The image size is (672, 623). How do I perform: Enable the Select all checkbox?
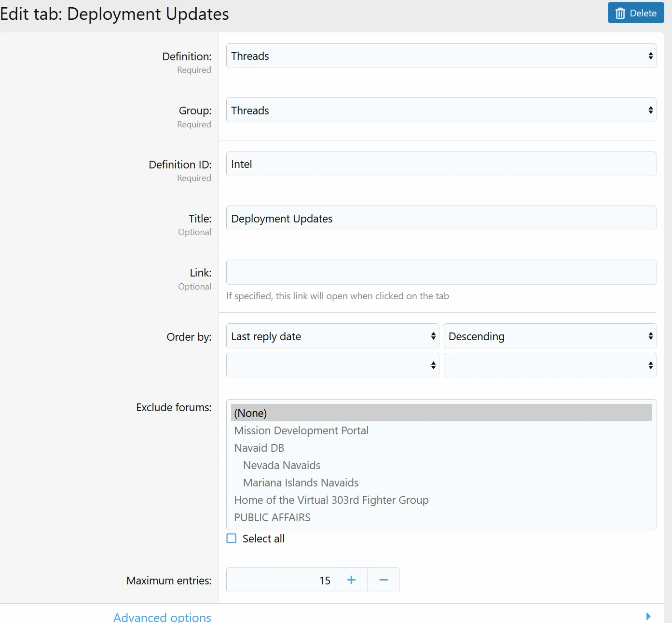click(232, 539)
